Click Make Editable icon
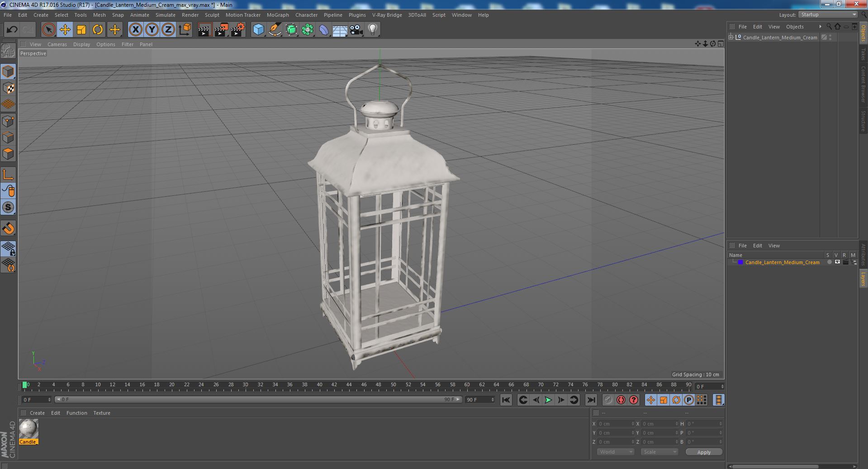The height and width of the screenshot is (469, 868). click(8, 51)
